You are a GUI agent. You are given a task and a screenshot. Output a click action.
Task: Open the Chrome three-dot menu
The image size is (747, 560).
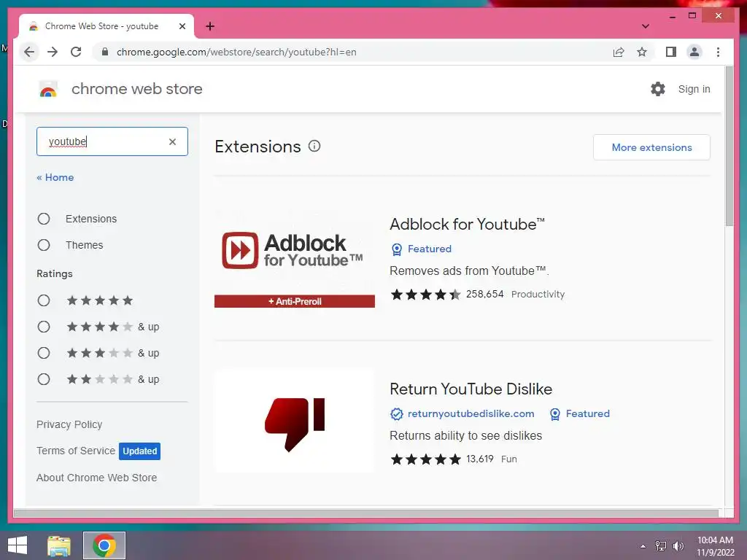718,52
